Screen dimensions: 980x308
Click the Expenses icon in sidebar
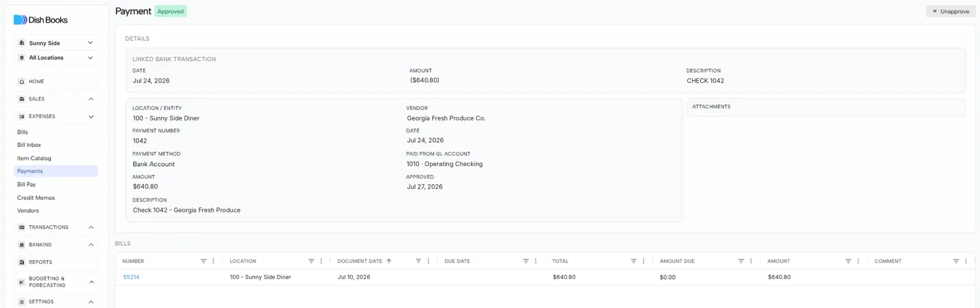tap(22, 116)
